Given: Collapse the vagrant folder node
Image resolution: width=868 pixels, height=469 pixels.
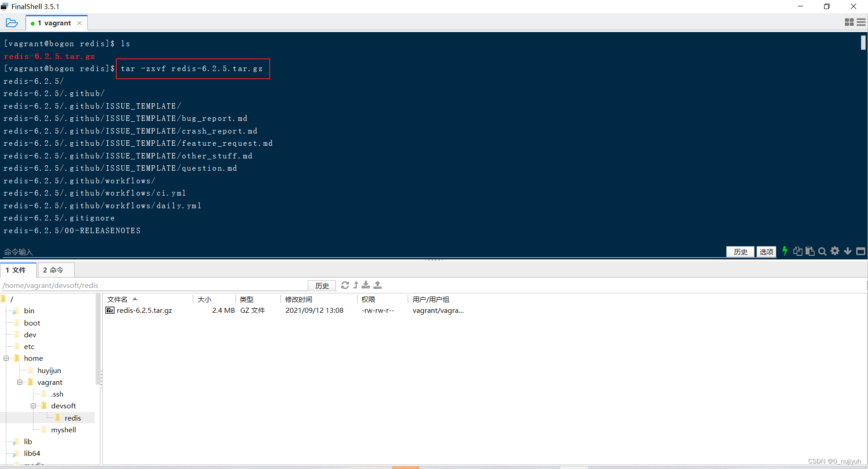Looking at the screenshot, I should click(20, 383).
